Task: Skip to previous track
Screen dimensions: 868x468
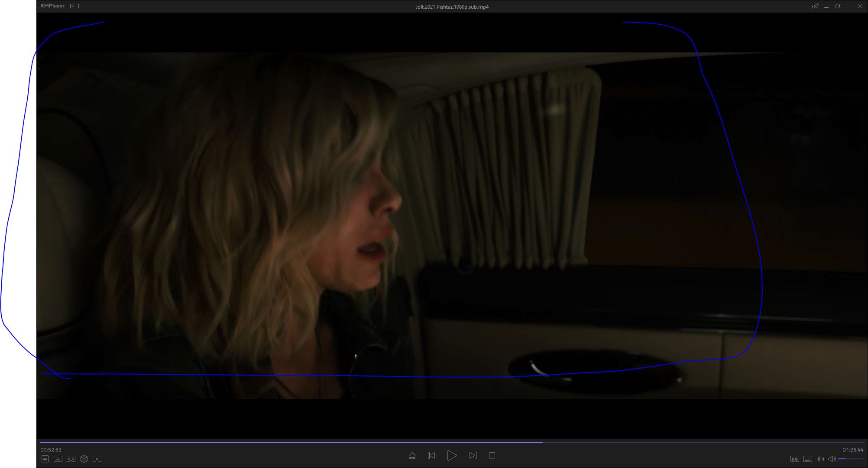Action: point(431,455)
